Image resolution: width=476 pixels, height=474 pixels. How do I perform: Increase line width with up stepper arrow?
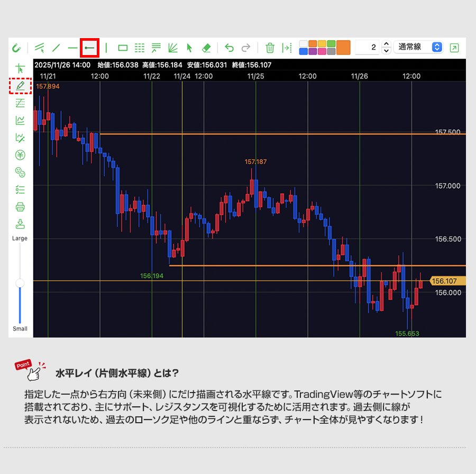(386, 44)
